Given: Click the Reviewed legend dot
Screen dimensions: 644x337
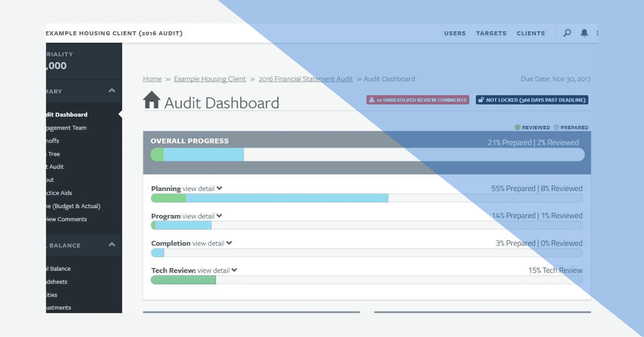Looking at the screenshot, I should pos(517,127).
